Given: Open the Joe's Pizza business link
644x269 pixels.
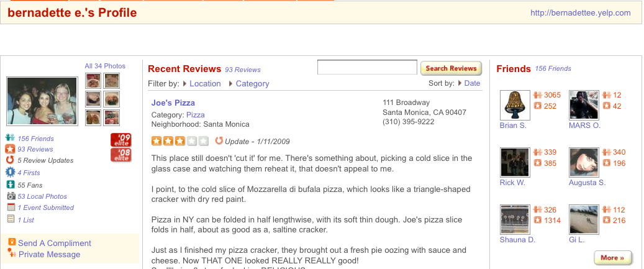Looking at the screenshot, I should pos(173,103).
